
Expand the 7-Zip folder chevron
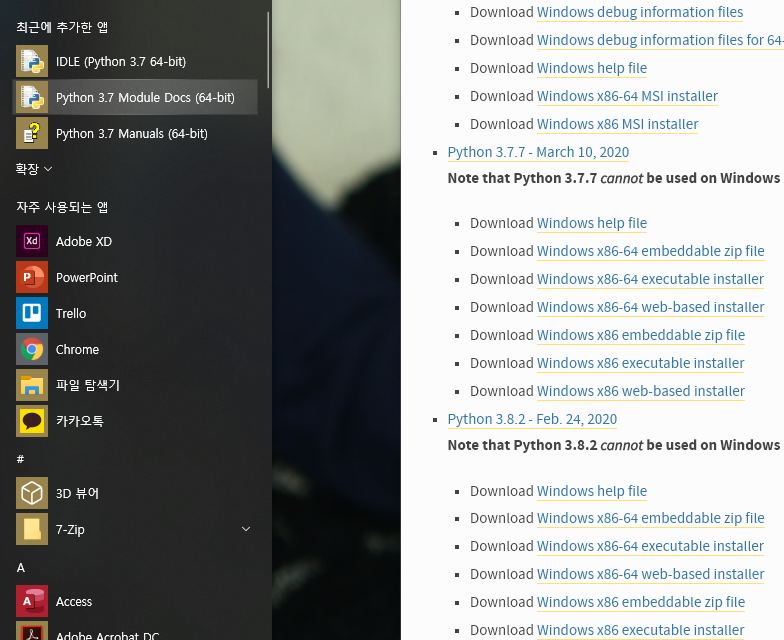coord(246,529)
